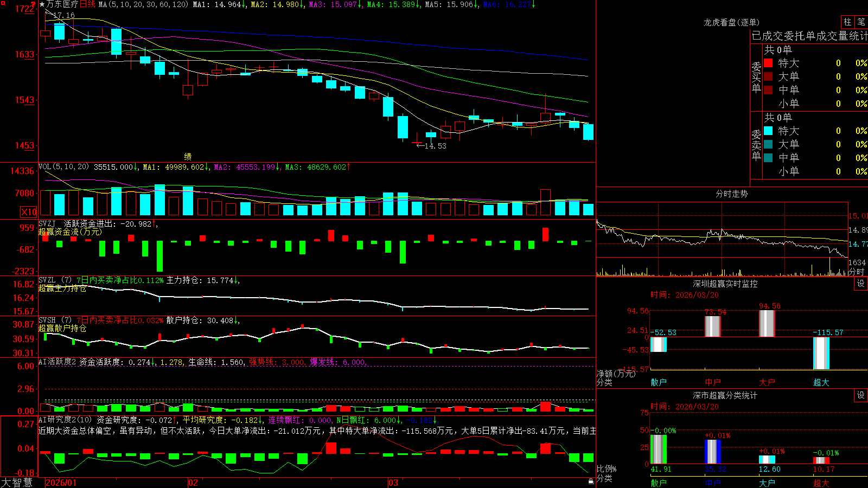Click the 41.91 散户 ratio bar
Viewport: 868px width, 488px height.
point(659,450)
